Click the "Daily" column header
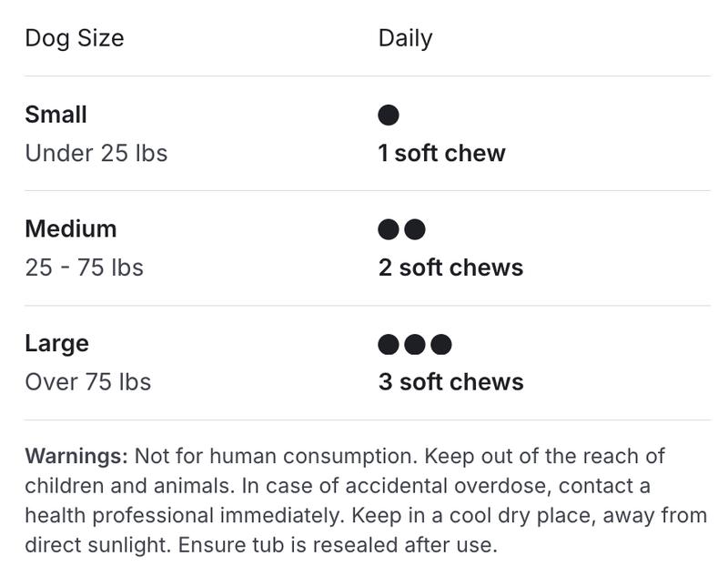728x576 pixels. point(405,38)
